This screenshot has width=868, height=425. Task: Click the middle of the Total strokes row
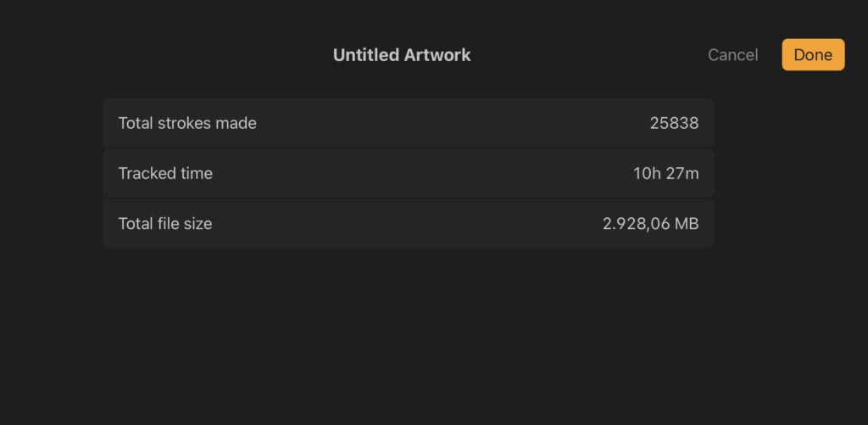pyautogui.click(x=408, y=123)
